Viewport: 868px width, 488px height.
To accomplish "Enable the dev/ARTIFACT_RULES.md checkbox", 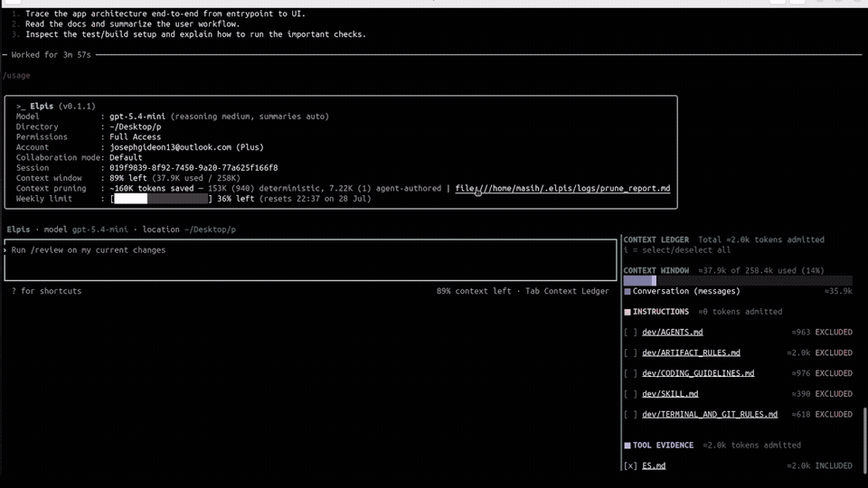I will click(630, 353).
